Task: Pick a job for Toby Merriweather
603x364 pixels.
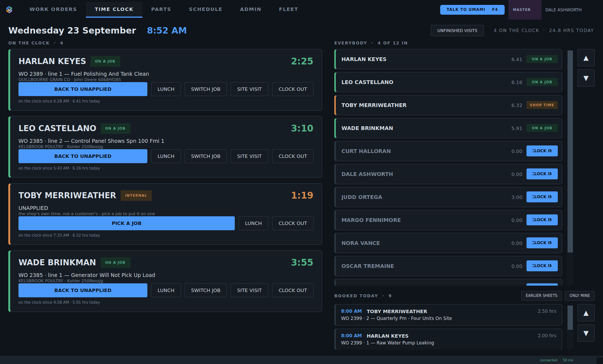Action: (127, 223)
